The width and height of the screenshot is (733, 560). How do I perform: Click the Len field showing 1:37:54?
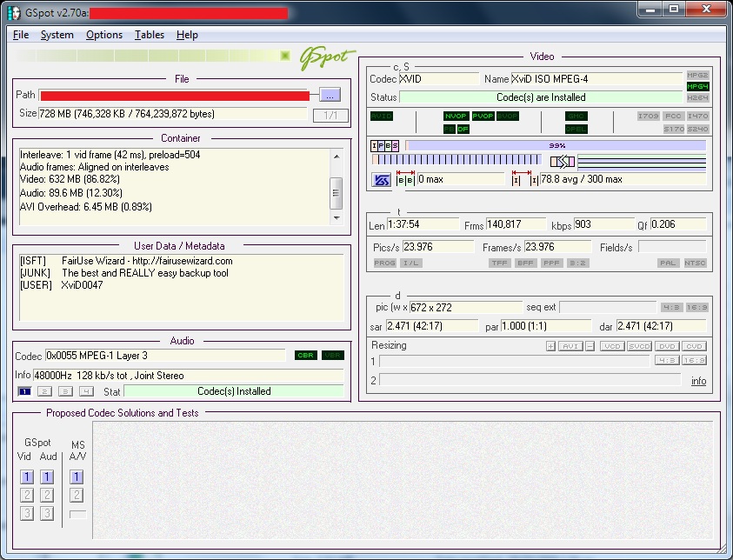click(x=423, y=224)
